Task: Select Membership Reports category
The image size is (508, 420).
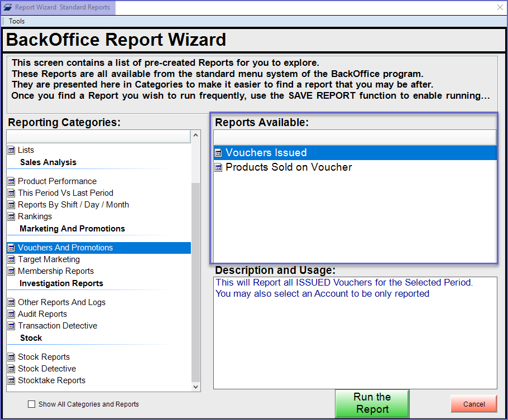Action: [55, 271]
